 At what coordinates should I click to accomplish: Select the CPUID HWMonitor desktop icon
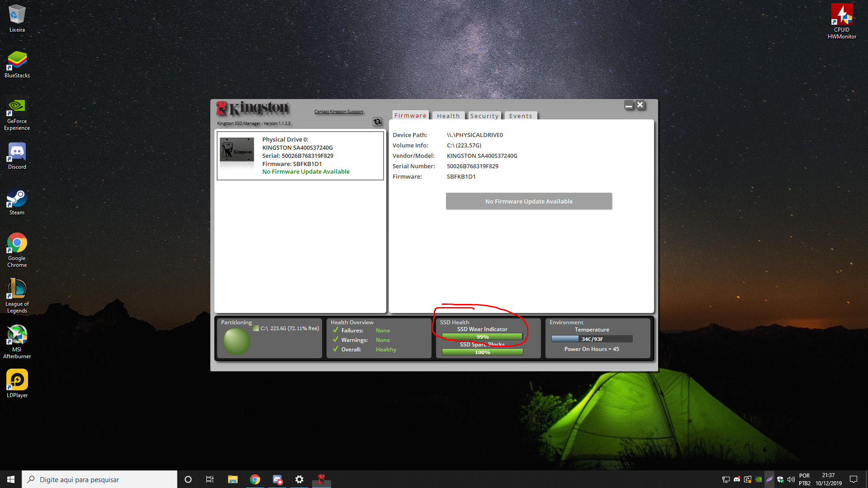[842, 21]
